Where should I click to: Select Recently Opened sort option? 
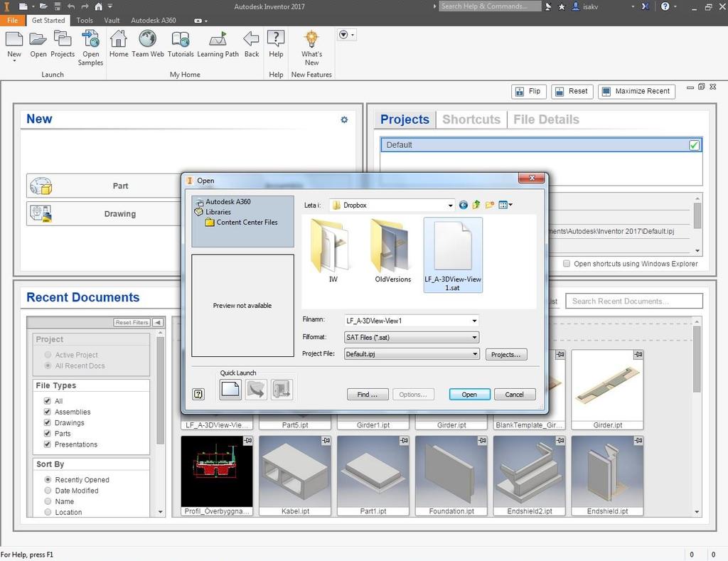click(x=48, y=479)
